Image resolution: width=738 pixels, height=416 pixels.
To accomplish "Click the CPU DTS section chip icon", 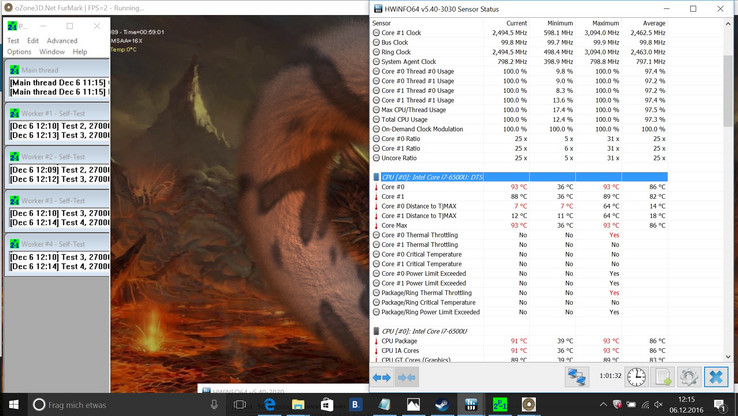I will [x=376, y=177].
